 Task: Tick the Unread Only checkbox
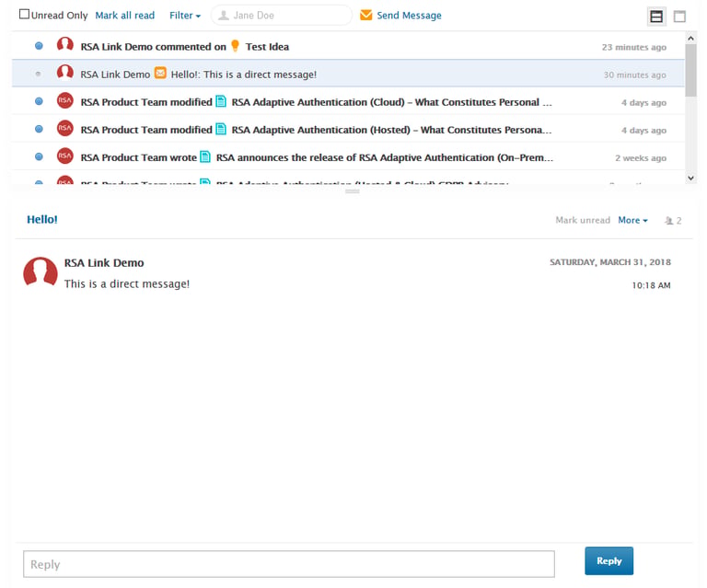pyautogui.click(x=24, y=15)
